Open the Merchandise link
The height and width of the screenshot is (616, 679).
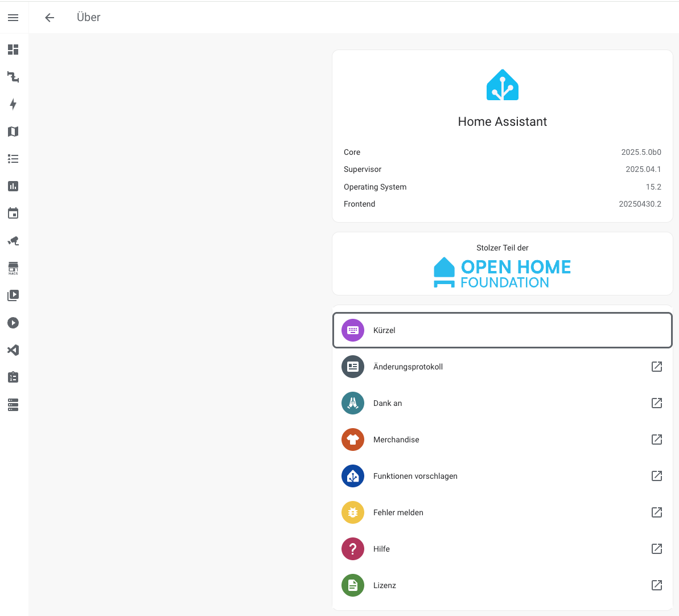click(x=503, y=440)
